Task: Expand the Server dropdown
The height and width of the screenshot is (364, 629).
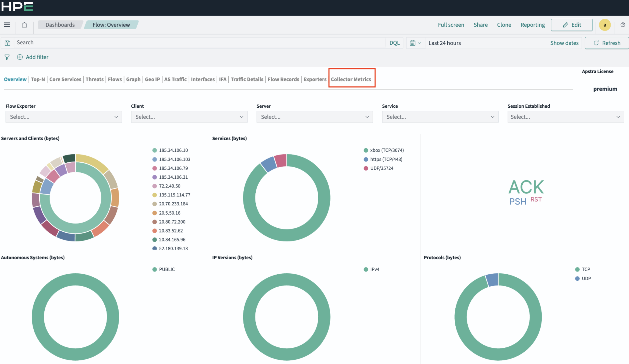Action: (x=314, y=117)
